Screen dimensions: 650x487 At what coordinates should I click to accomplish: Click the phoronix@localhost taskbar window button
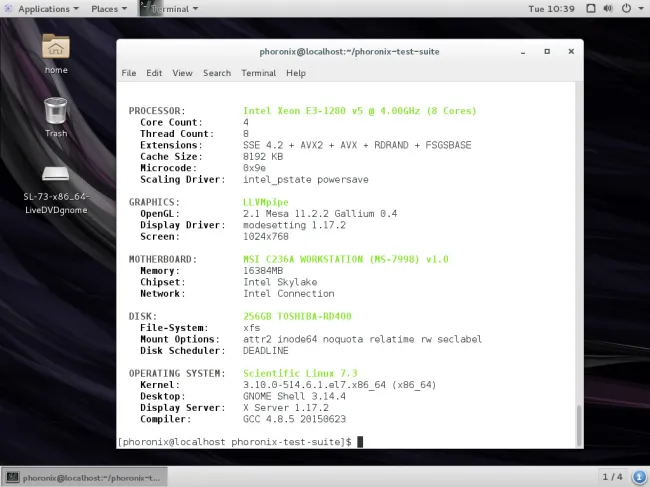coord(85,477)
